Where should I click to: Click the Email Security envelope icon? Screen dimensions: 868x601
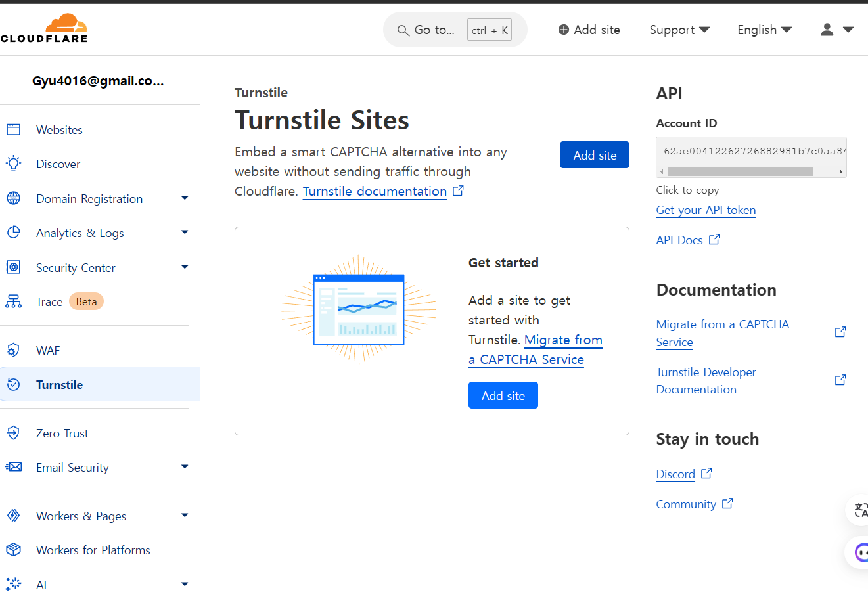pyautogui.click(x=13, y=467)
